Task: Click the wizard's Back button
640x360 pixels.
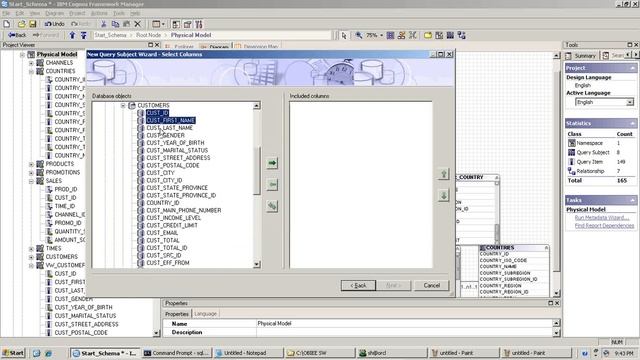Action: [358, 285]
